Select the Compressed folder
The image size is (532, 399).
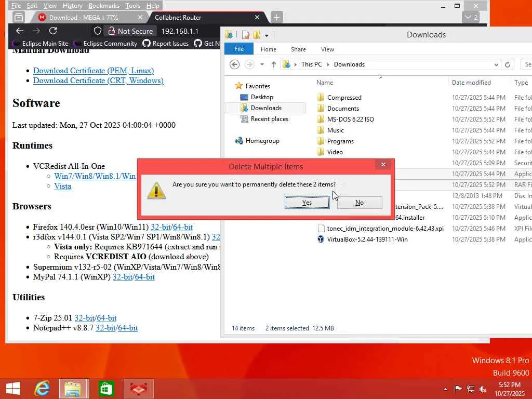point(344,97)
